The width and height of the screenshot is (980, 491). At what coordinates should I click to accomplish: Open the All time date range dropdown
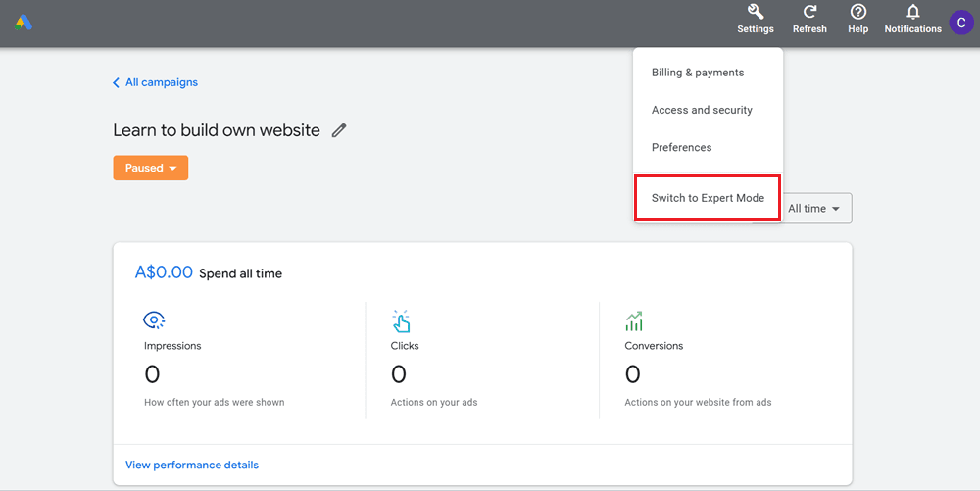coord(813,209)
